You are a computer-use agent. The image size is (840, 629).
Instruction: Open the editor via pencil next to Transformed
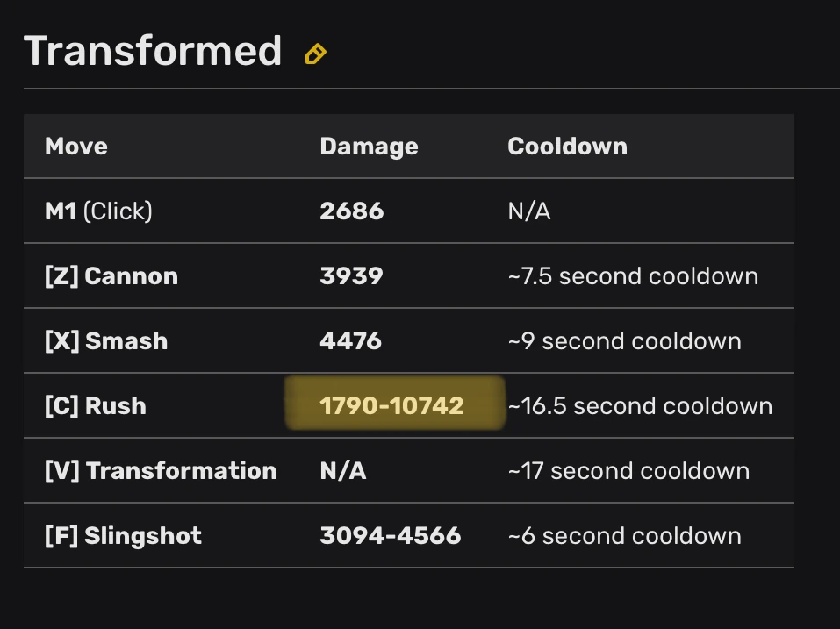(316, 53)
